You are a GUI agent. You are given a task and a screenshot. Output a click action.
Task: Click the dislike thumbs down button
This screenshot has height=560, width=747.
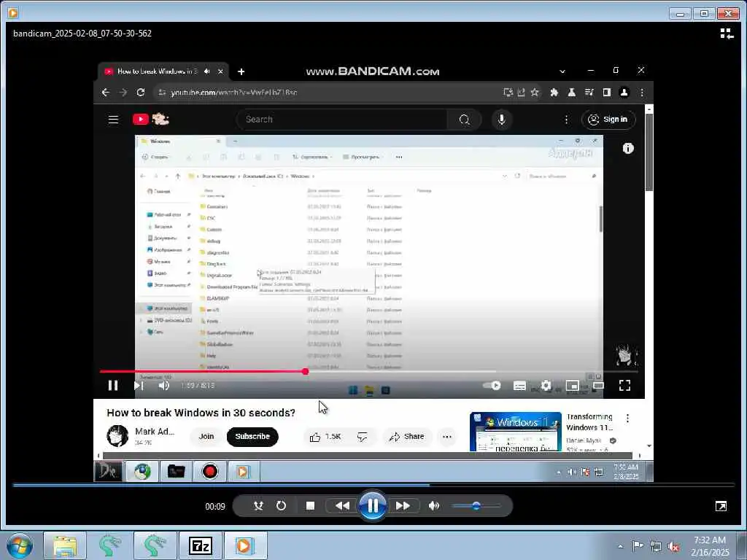(x=362, y=437)
